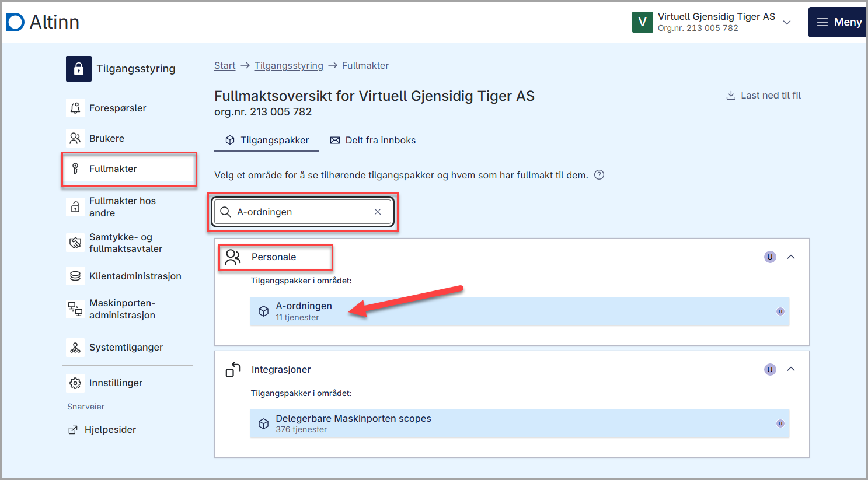
Task: Open Brukere in the sidebar
Action: (128, 138)
